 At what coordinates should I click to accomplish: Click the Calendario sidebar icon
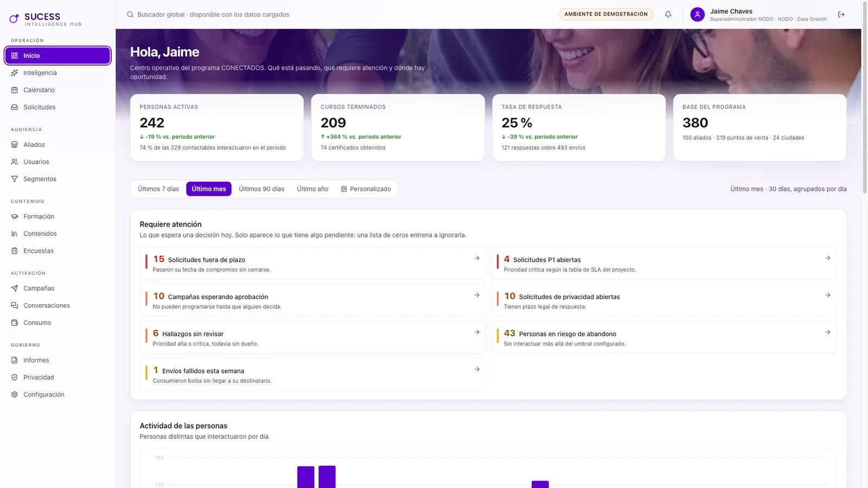tap(15, 90)
